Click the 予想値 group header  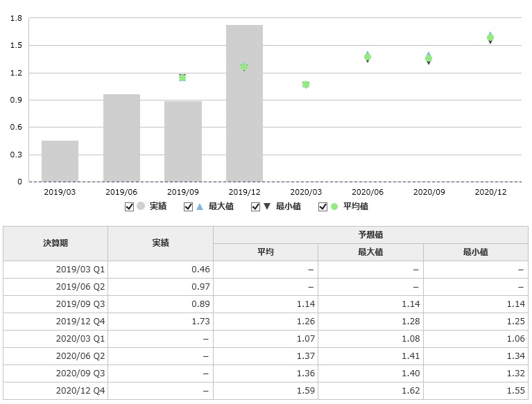point(370,234)
